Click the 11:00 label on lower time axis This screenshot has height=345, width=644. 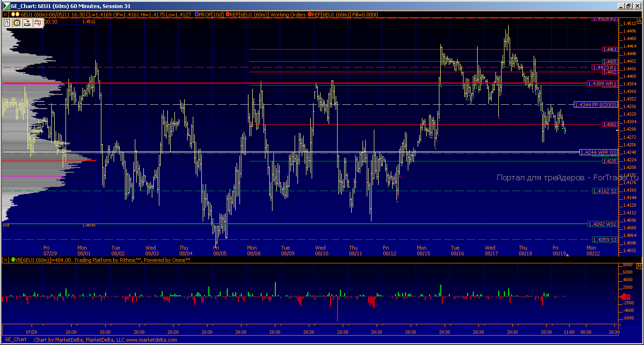click(569, 332)
